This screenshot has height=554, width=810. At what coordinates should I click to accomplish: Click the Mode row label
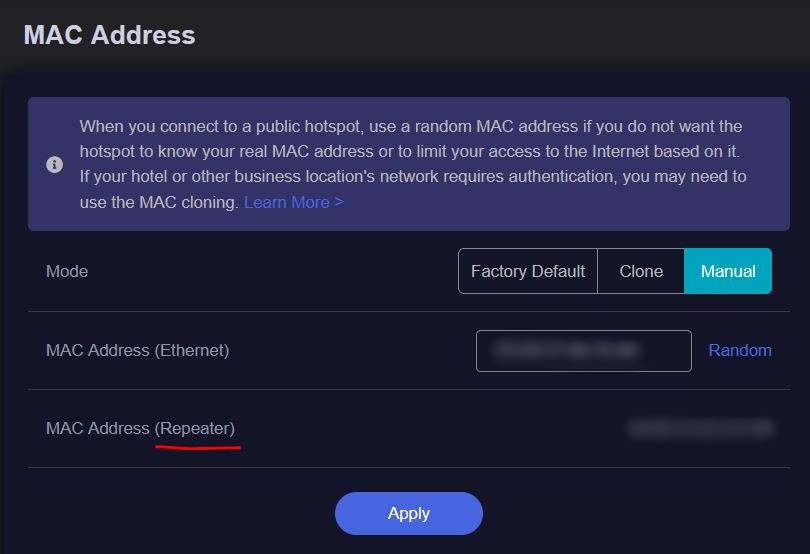pyautogui.click(x=67, y=271)
